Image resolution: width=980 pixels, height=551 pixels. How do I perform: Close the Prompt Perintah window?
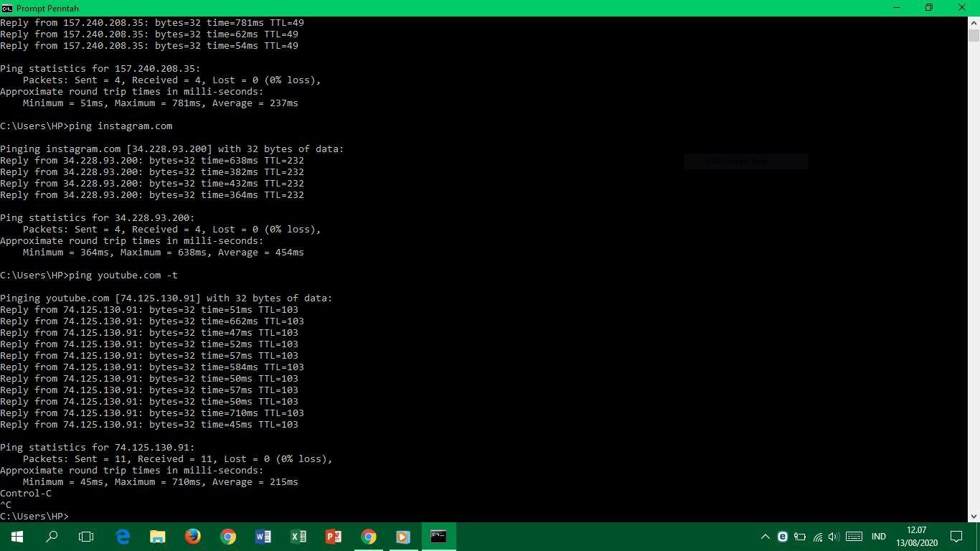(963, 8)
